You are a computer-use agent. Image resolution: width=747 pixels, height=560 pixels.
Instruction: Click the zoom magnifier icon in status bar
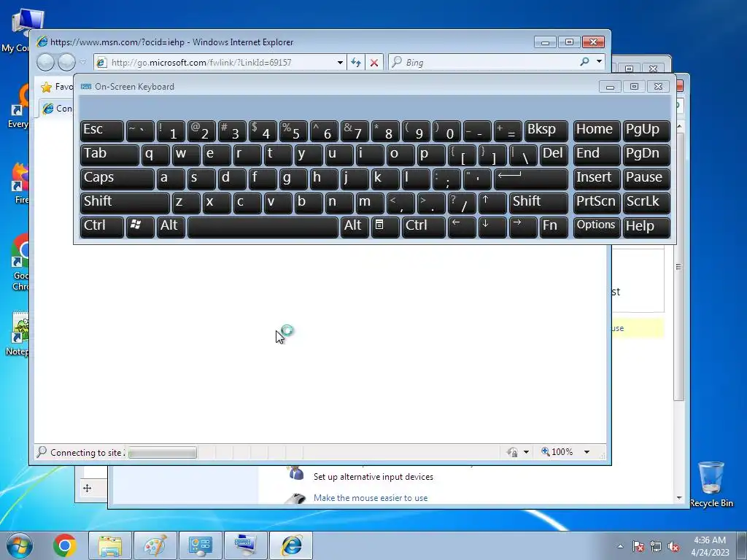546,451
